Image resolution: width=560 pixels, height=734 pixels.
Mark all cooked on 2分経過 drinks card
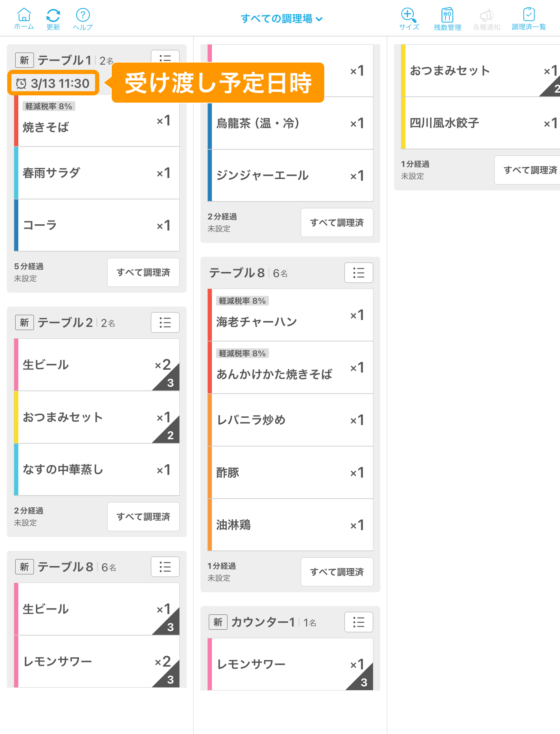tap(337, 223)
